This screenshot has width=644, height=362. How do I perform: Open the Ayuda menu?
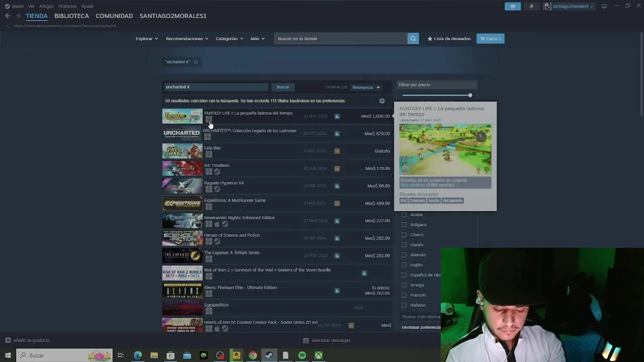pos(88,6)
